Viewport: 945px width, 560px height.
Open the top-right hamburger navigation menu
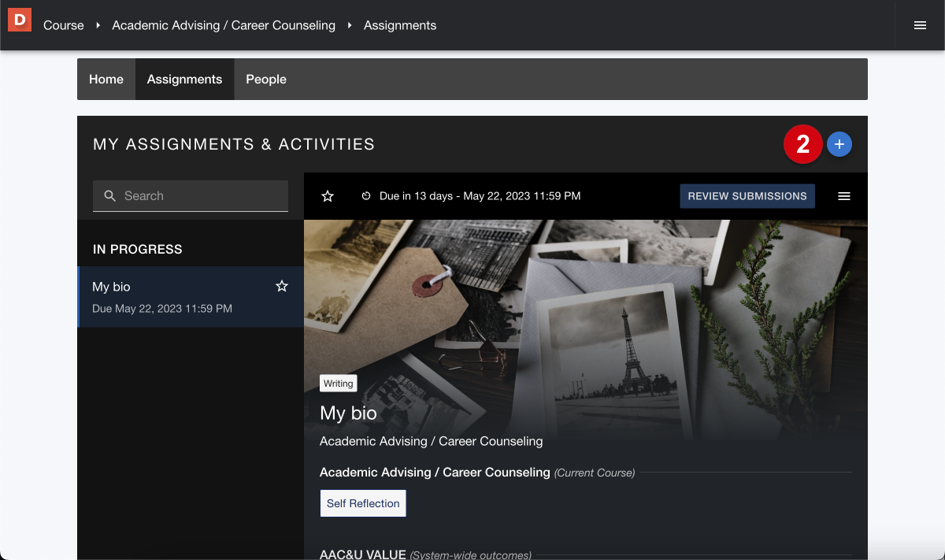[x=920, y=24]
